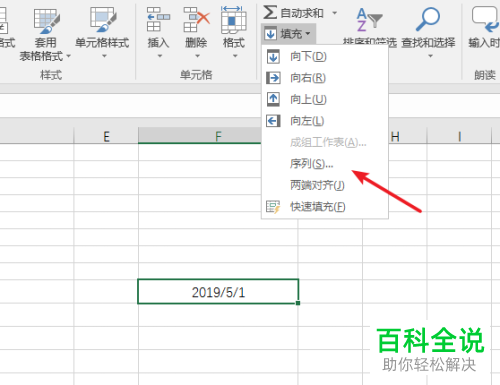Click the 向下 fill down arrow icon
This screenshot has height=385, width=500.
pos(273,56)
